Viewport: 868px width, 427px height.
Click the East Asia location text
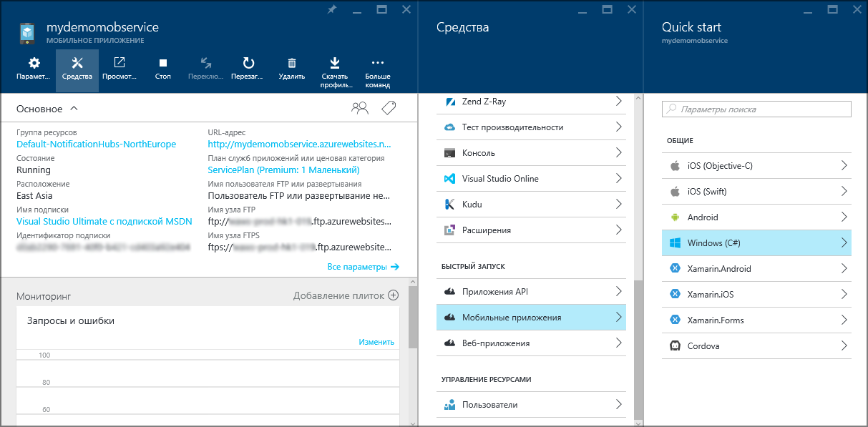(34, 195)
